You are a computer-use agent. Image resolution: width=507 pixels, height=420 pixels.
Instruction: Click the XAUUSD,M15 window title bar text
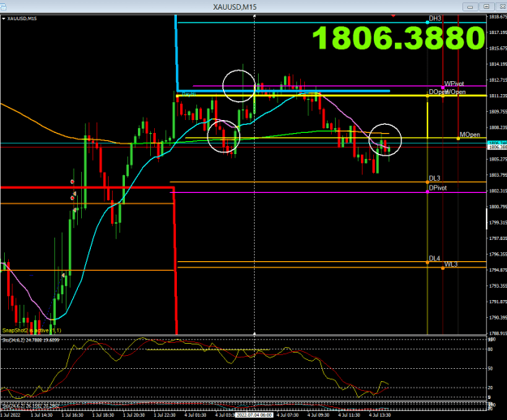click(234, 6)
